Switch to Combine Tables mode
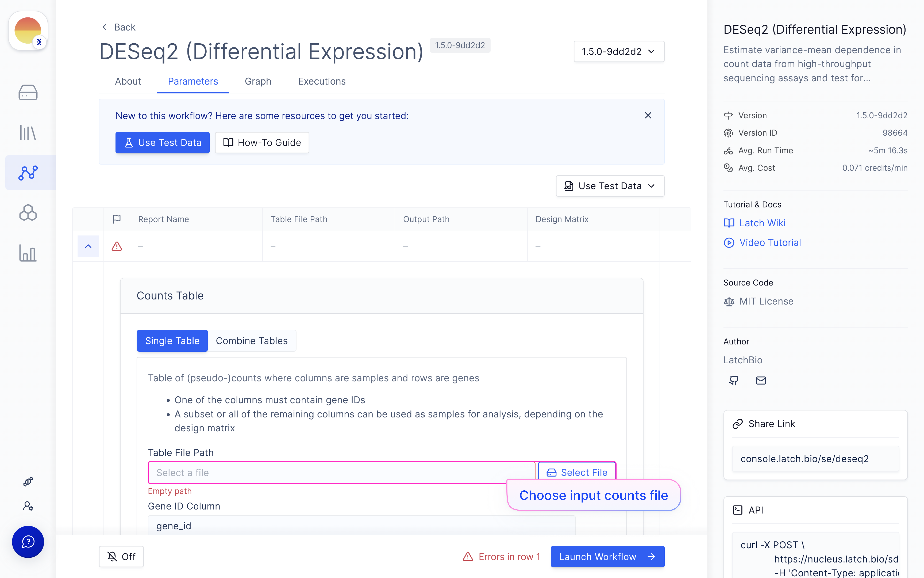This screenshot has width=924, height=578. click(252, 341)
